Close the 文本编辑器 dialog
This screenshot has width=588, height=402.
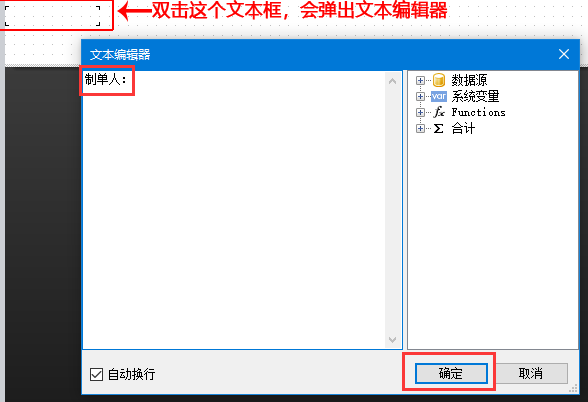pos(564,54)
